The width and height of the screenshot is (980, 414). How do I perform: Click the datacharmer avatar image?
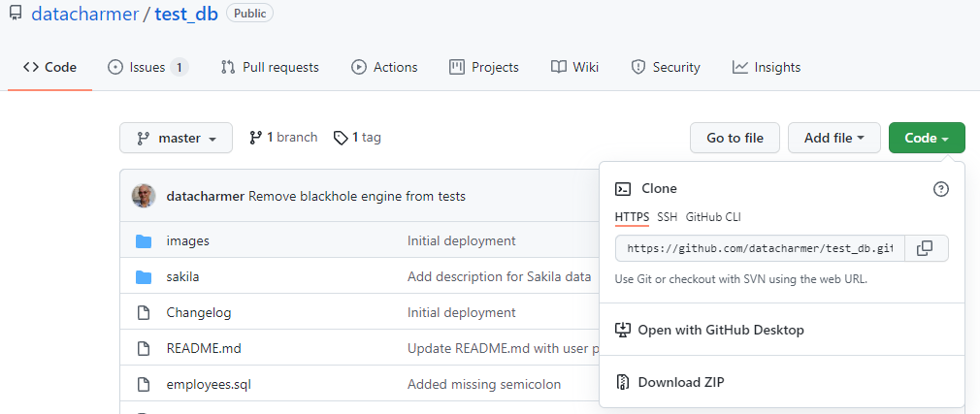tap(144, 196)
